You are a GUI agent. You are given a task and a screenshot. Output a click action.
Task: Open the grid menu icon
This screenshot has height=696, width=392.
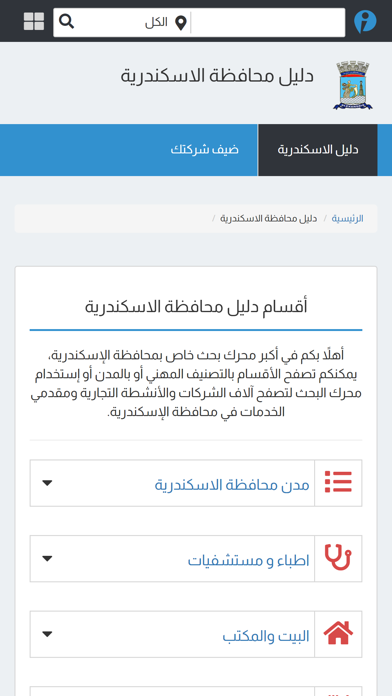(34, 21)
